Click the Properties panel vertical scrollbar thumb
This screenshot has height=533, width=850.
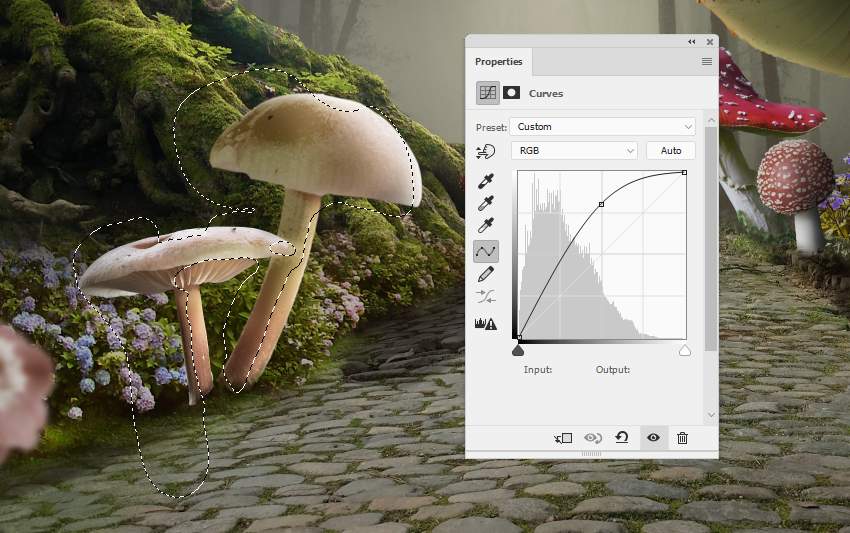(x=711, y=239)
